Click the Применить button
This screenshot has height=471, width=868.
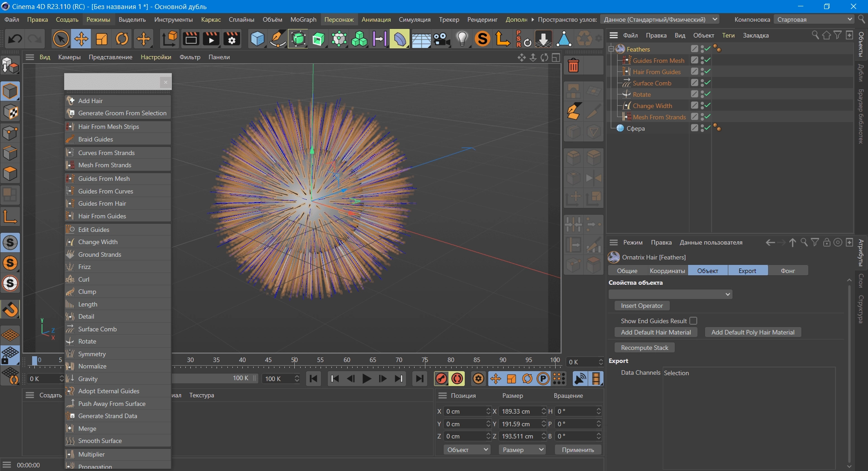click(578, 450)
